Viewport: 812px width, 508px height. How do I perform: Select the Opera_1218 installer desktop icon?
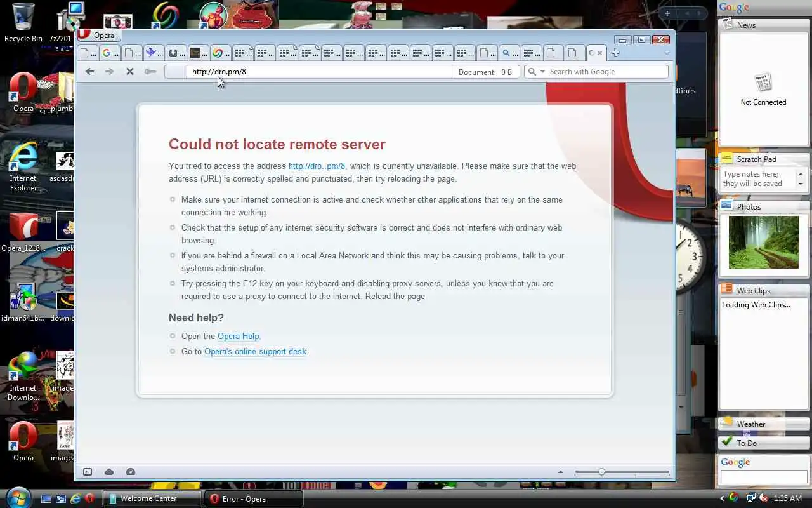click(x=23, y=232)
